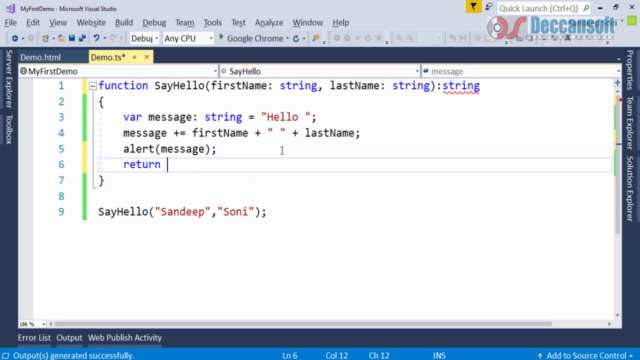Expand the Solution Explorer side panel
This screenshot has height=360, width=640.
point(630,189)
